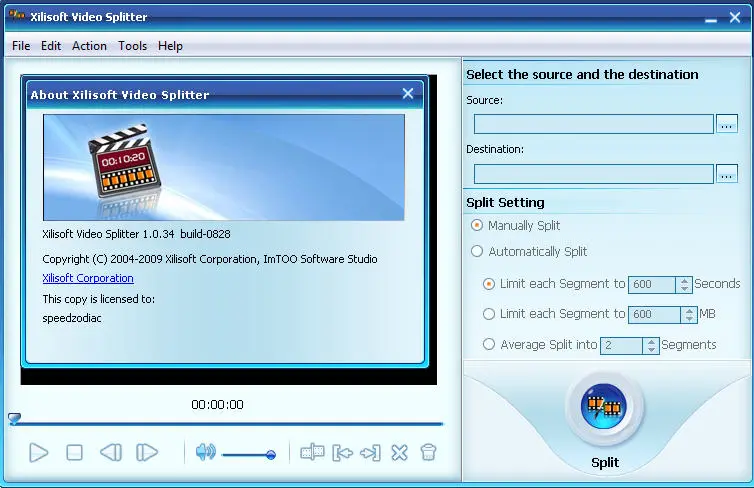Screen dimensions: 754x488
Task: Click the licensee name speedzodiac
Action: pyautogui.click(x=72, y=318)
